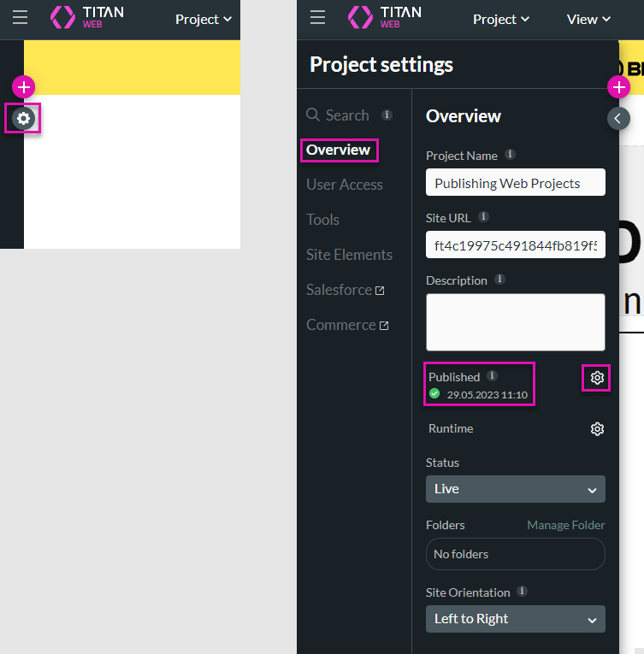Click into settings Search field
Screen dimensions: 644x654
click(347, 115)
